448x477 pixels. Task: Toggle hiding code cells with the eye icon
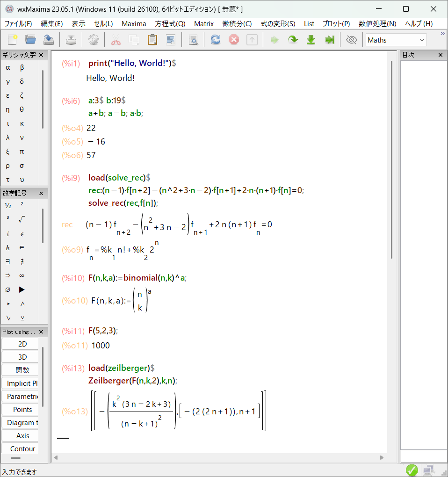[352, 40]
